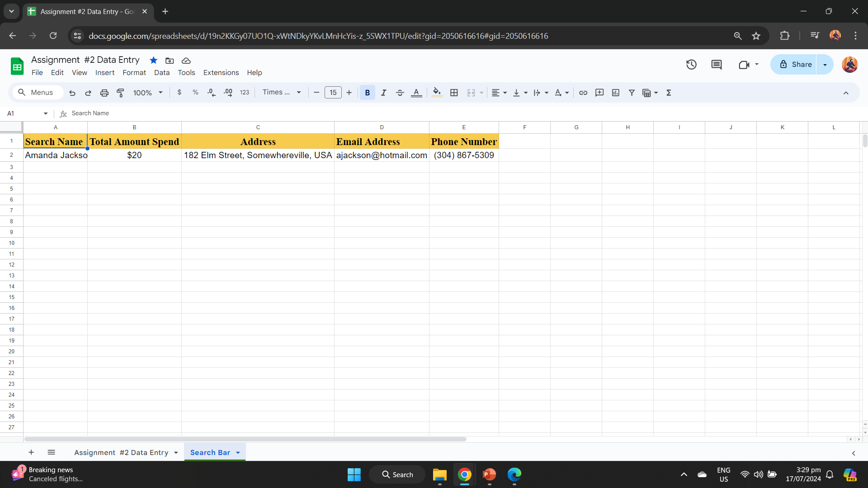Click the Share button
Screen dimensions: 868x488
[x=796, y=65]
